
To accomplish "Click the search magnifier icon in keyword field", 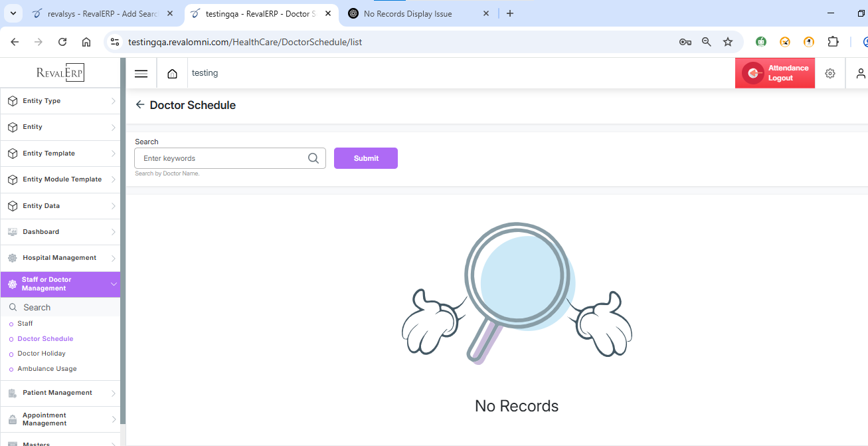I will coord(313,158).
